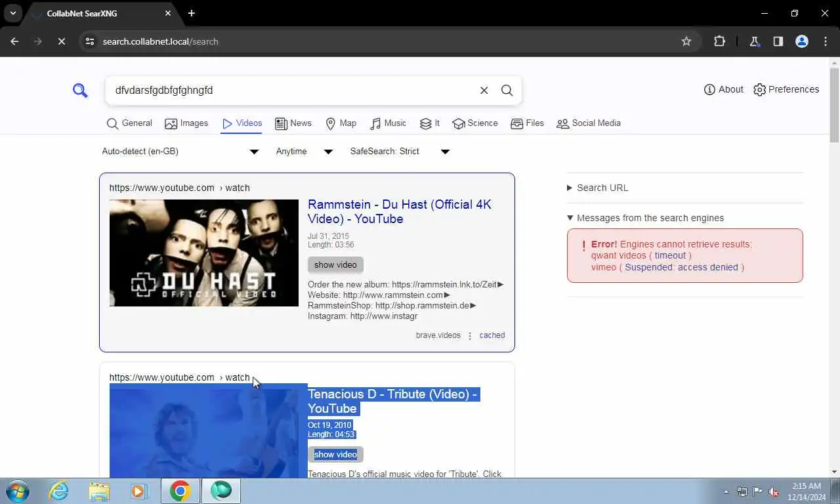Click the network tray icon
The width and height of the screenshot is (840, 504).
742,492
